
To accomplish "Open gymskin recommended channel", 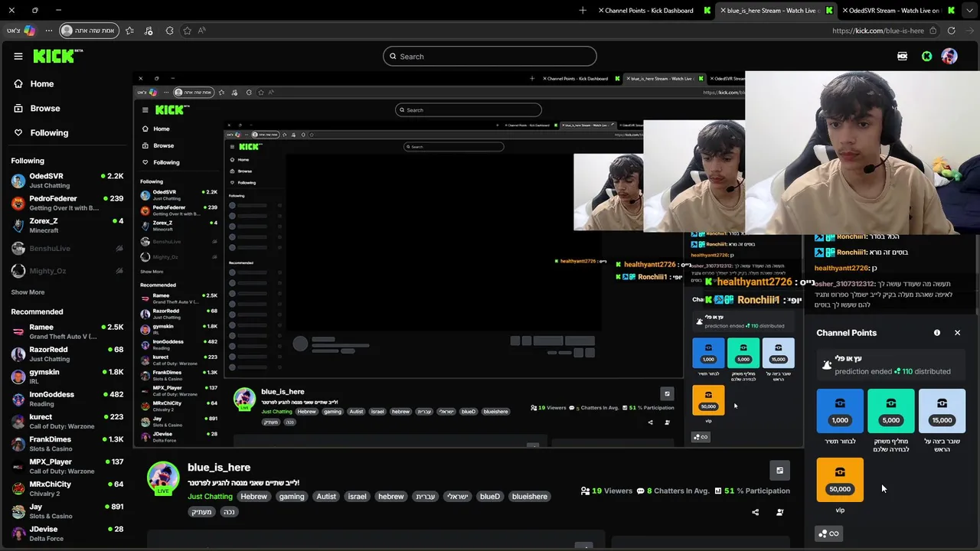I will coord(67,376).
